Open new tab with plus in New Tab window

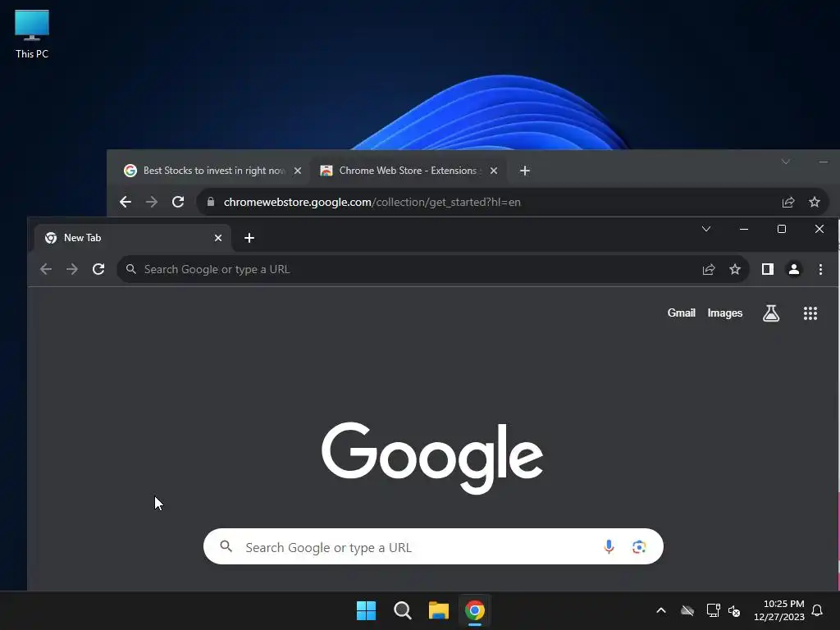tap(249, 238)
